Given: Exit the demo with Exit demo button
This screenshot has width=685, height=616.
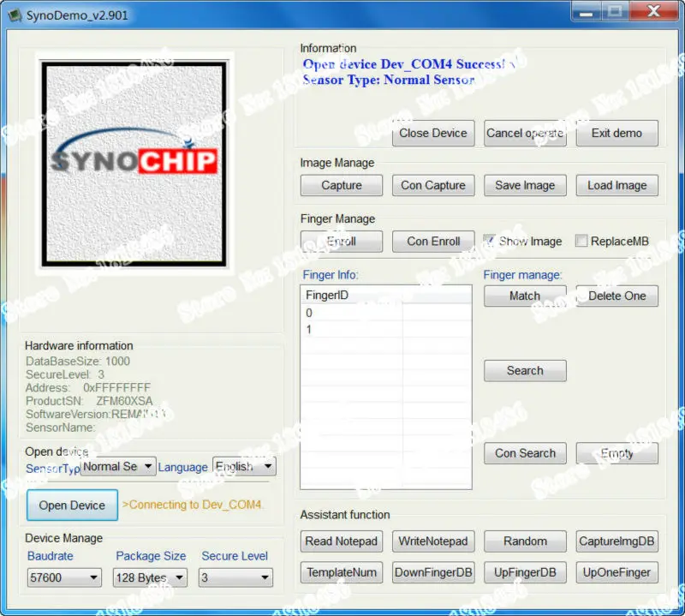Looking at the screenshot, I should pos(616,134).
